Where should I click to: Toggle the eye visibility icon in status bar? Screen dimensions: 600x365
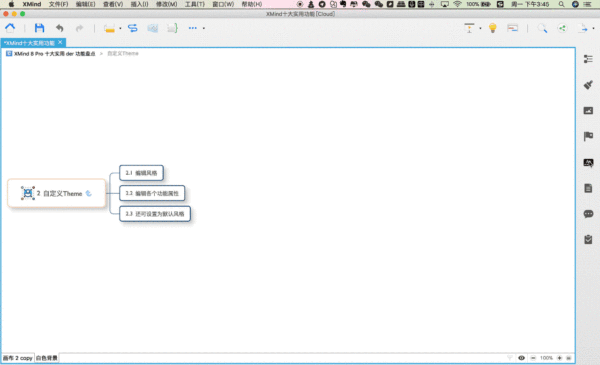click(521, 358)
